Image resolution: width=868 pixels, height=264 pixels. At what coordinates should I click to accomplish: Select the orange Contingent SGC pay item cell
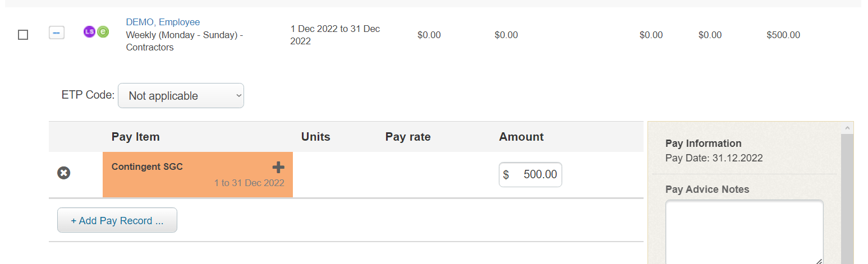coord(198,174)
